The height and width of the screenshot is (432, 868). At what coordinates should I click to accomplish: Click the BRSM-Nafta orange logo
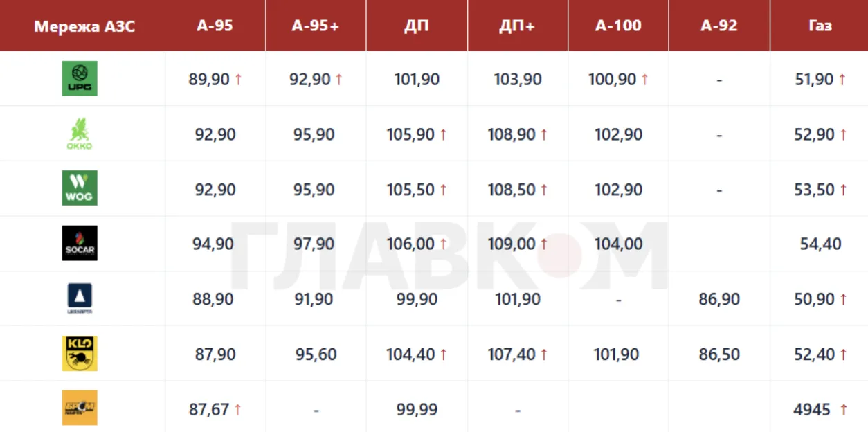(x=80, y=408)
